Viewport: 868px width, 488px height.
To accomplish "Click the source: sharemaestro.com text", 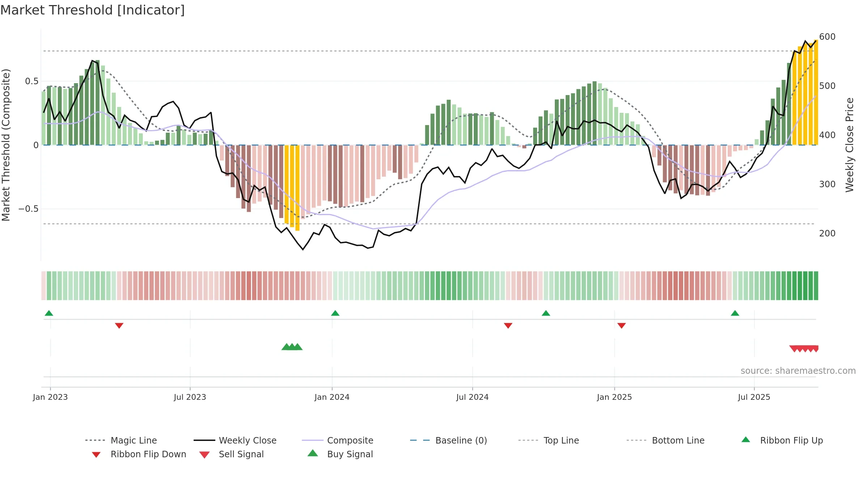I will pyautogui.click(x=798, y=371).
